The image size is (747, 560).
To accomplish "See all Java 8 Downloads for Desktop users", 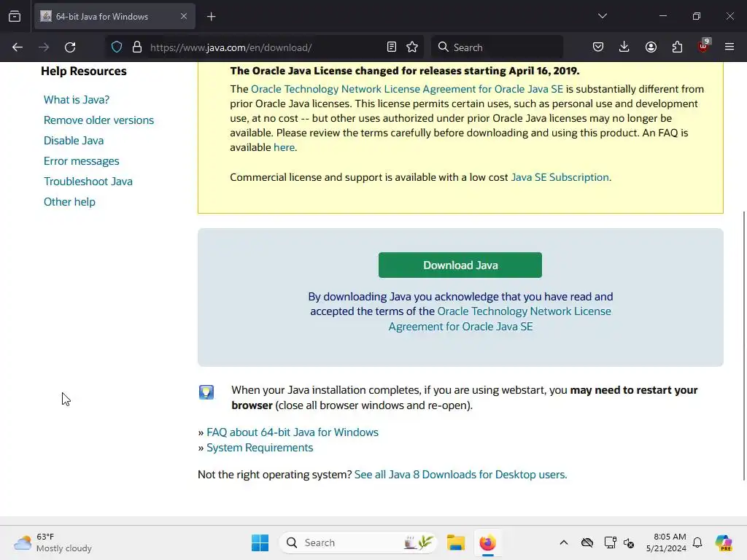I will tap(461, 475).
